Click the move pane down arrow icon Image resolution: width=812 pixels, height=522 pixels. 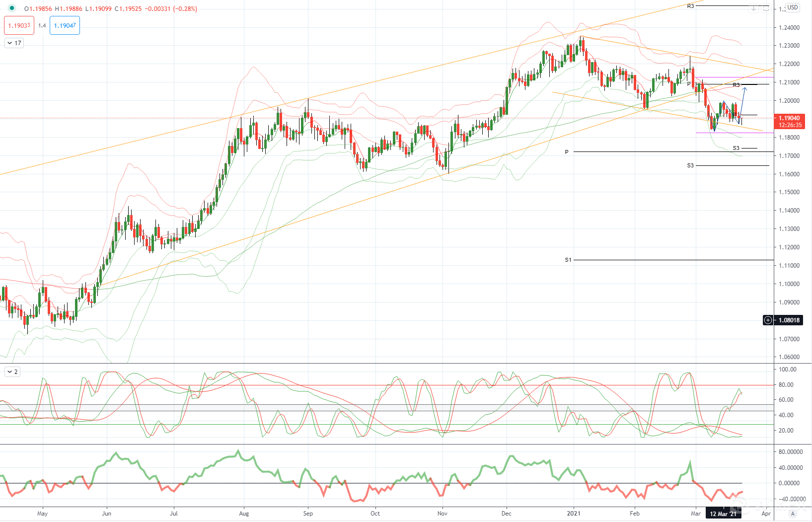(x=754, y=8)
